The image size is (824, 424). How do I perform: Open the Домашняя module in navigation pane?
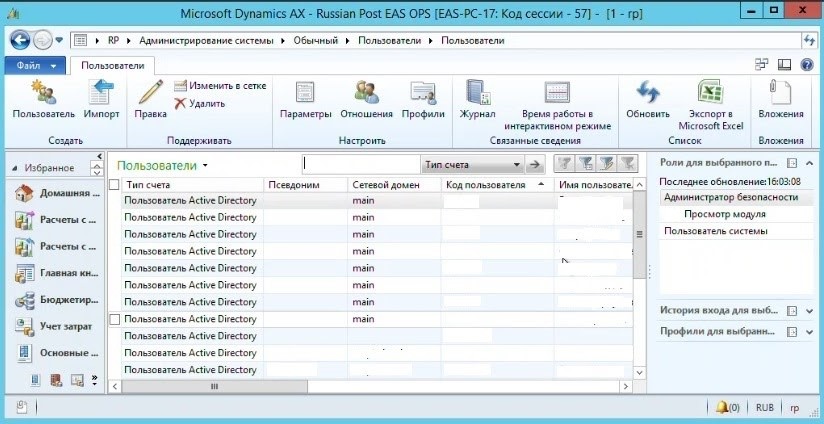56,193
